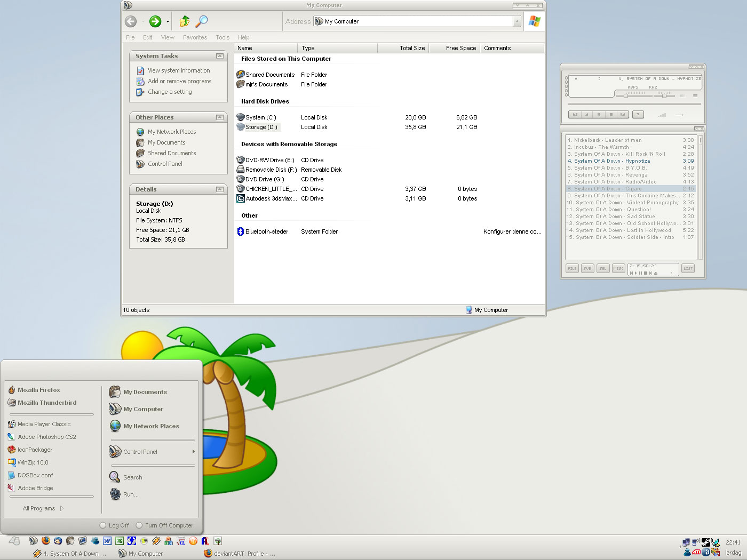The width and height of the screenshot is (747, 560).
Task: Sort by Total Size column header
Action: coord(403,48)
